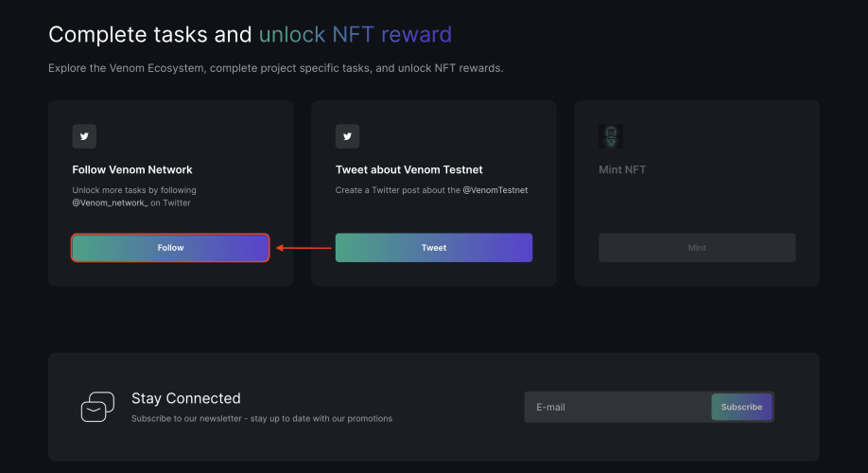Click the 'unlock NFT reward' gradient heading text
This screenshot has width=868, height=473.
click(356, 34)
